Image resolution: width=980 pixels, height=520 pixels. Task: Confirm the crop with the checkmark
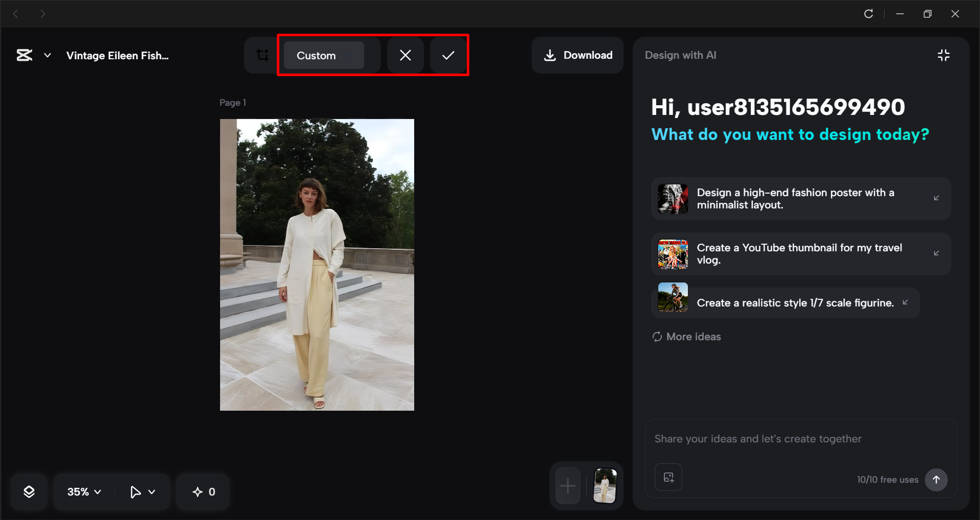click(x=447, y=55)
